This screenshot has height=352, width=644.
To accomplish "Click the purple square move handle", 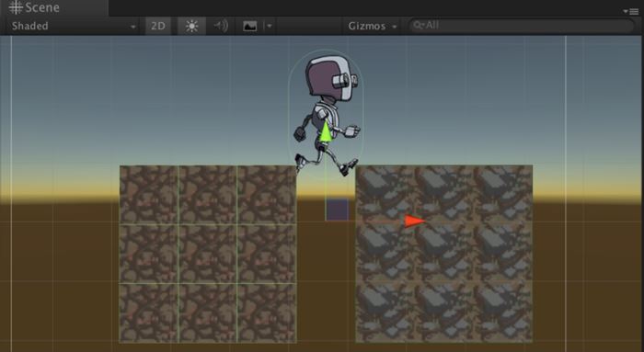I will (x=338, y=210).
